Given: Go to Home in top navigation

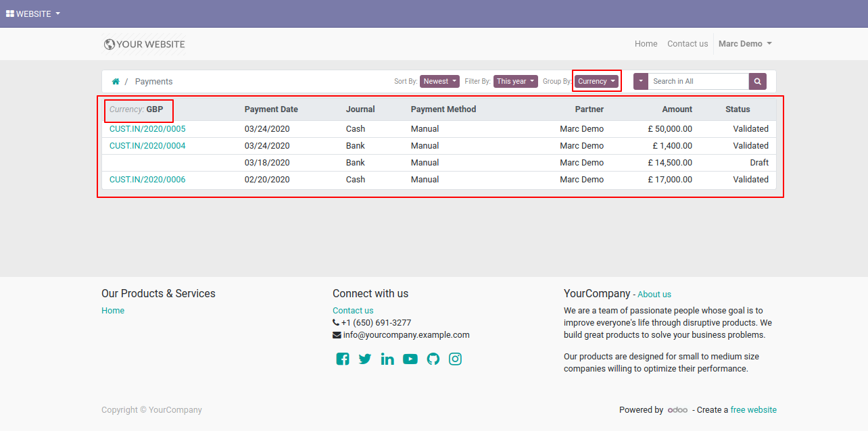Looking at the screenshot, I should 646,44.
